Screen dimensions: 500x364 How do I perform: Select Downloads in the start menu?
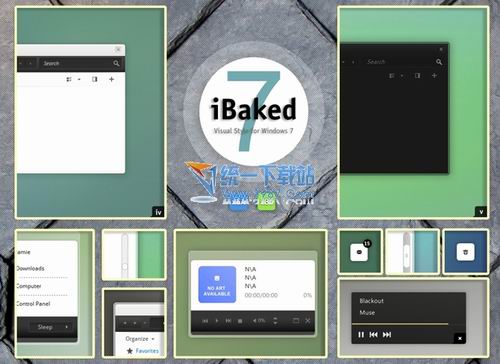coord(31,268)
